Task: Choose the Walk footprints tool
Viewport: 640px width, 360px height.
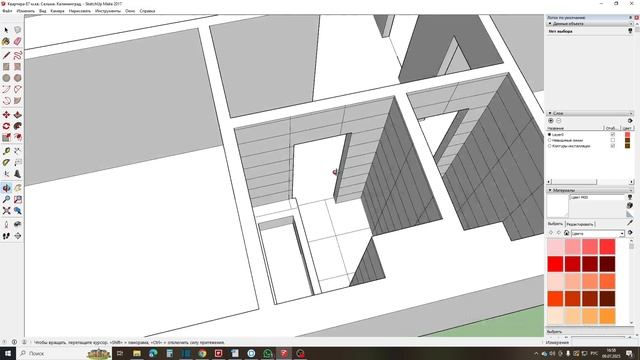Action: coord(6,236)
